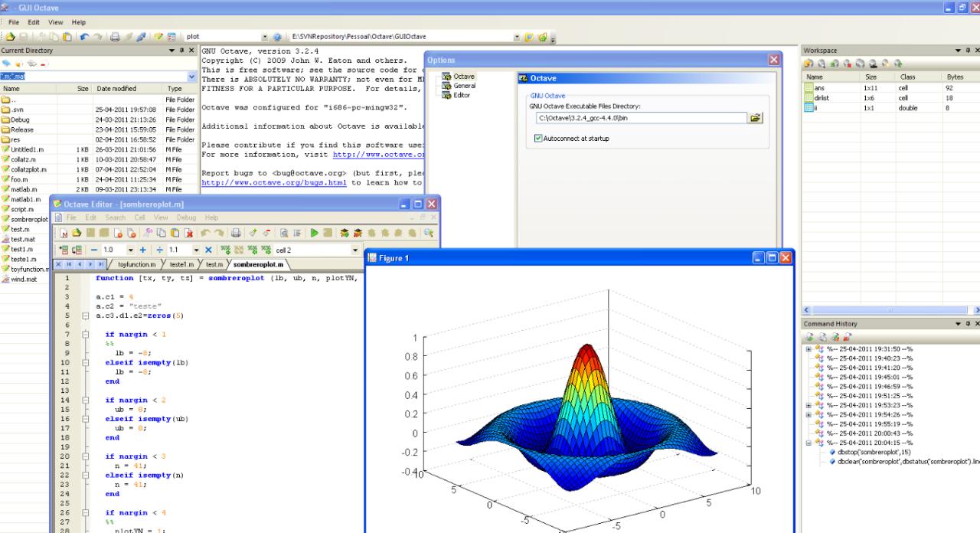
Task: Open the octave.org/bugs.html link
Action: click(274, 183)
